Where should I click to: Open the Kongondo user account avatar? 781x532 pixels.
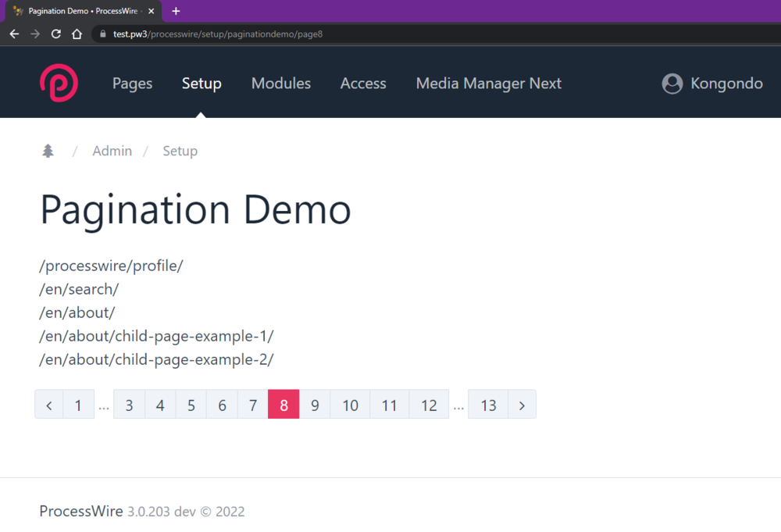(672, 83)
